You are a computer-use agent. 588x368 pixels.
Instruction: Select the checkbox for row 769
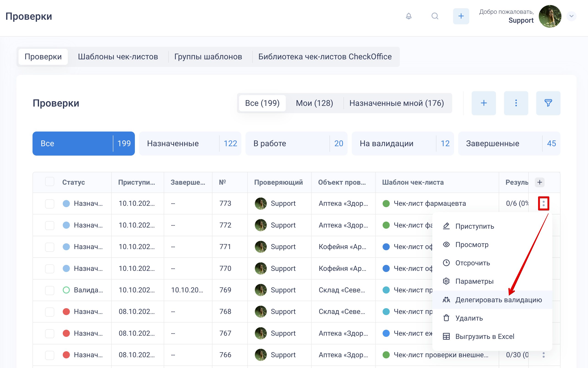click(50, 290)
